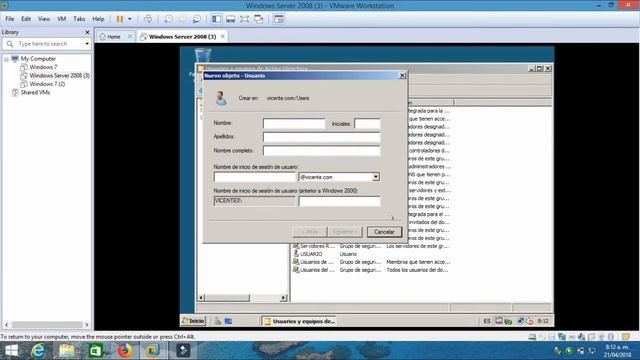Open the @vicente.com domain dropdown
640x360 pixels.
tap(376, 177)
